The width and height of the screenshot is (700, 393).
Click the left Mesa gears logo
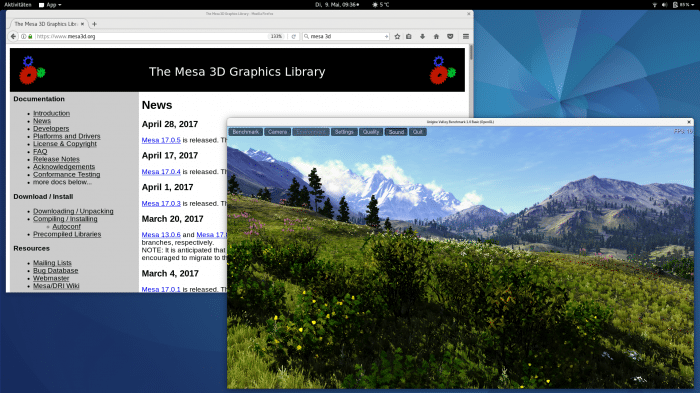pos(32,70)
